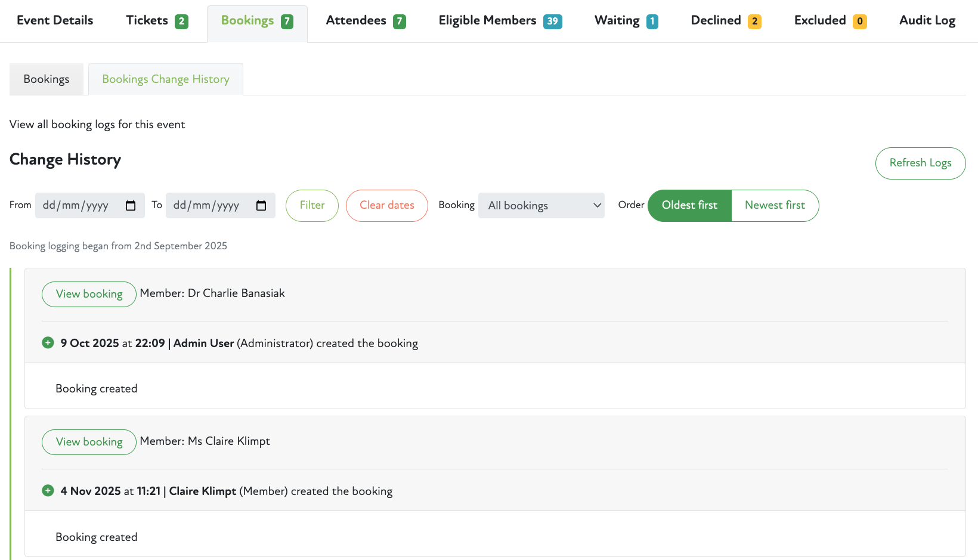The image size is (978, 560).
Task: Switch order to Newest first
Action: click(x=775, y=205)
